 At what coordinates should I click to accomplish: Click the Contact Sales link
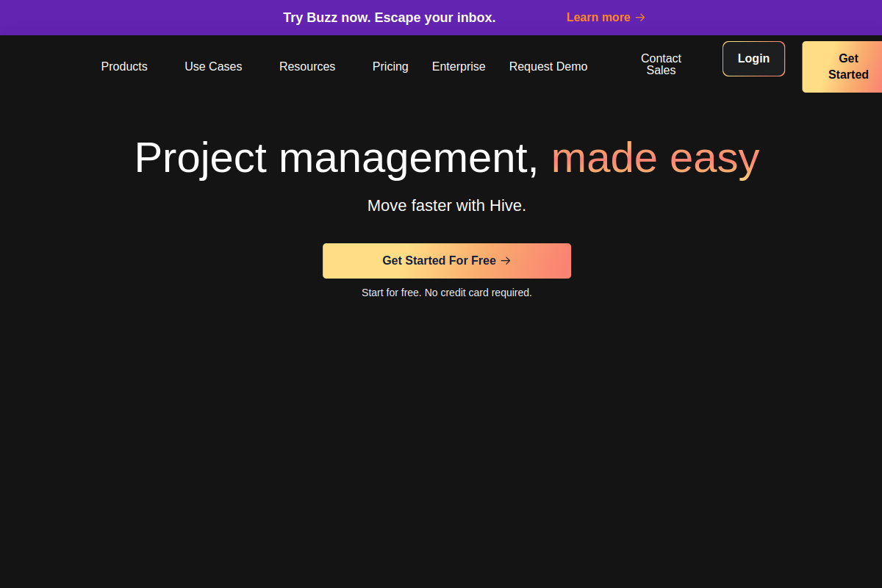tap(661, 65)
